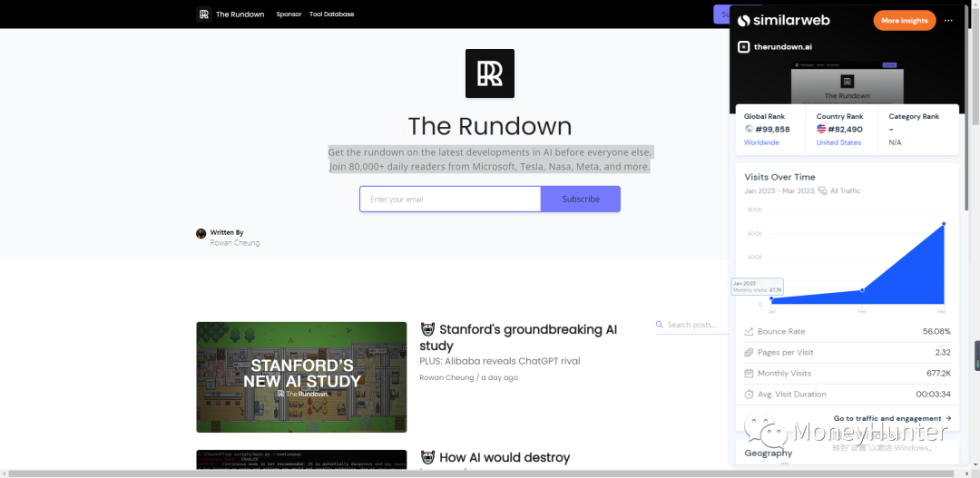The width and height of the screenshot is (980, 478).
Task: Select the Mar data point on chart
Action: 944,224
